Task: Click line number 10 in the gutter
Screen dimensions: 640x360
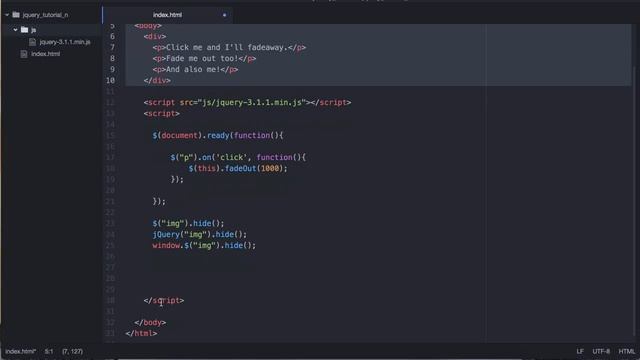Action: click(110, 80)
